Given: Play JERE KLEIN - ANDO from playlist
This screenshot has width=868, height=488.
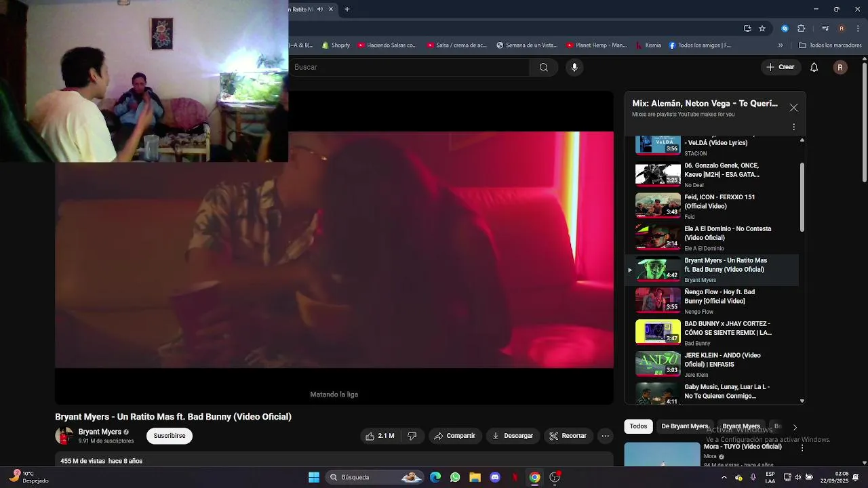Looking at the screenshot, I should coord(712,364).
